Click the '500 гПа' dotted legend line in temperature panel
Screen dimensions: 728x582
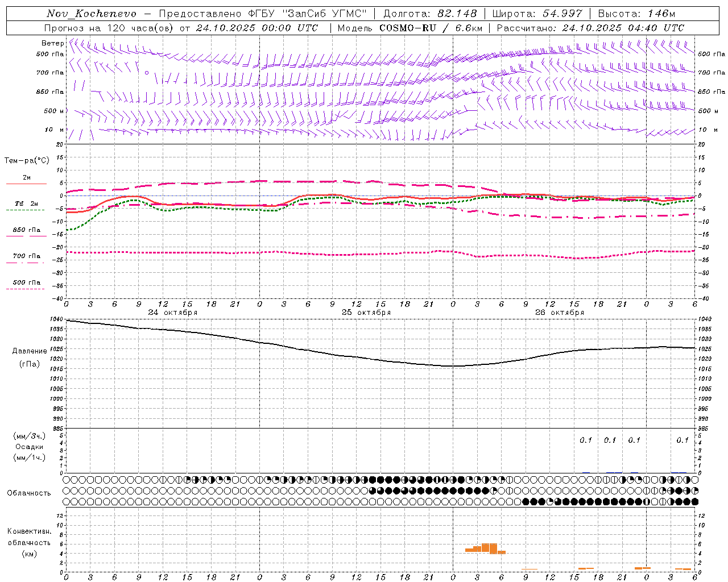(x=25, y=289)
